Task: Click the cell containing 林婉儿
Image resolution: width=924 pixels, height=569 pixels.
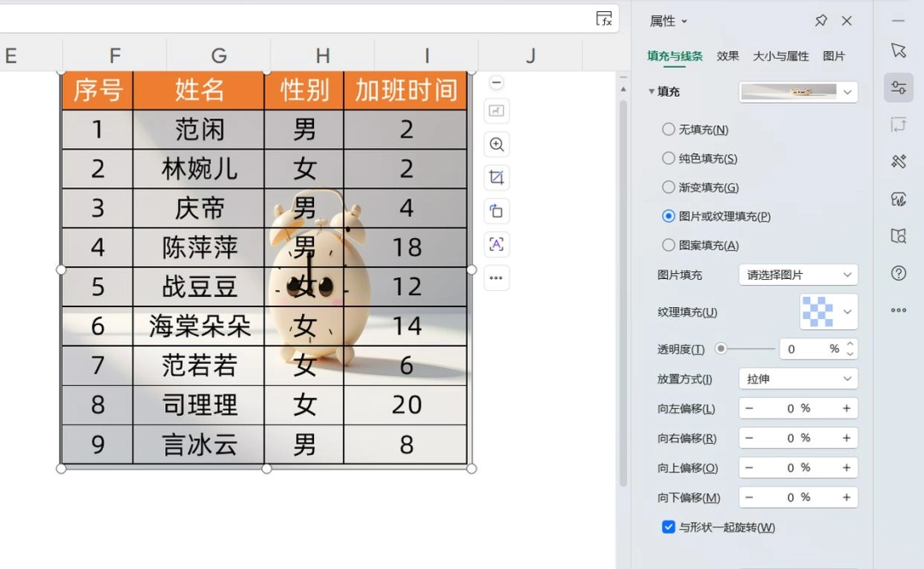Action: [199, 169]
